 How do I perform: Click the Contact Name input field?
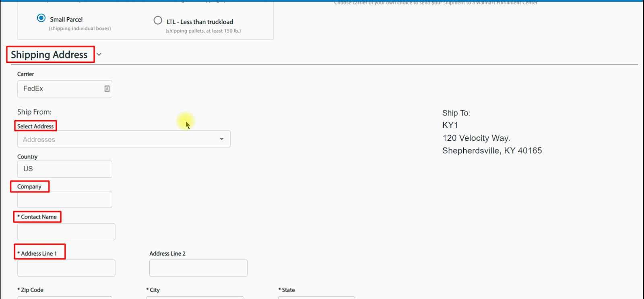tap(66, 232)
